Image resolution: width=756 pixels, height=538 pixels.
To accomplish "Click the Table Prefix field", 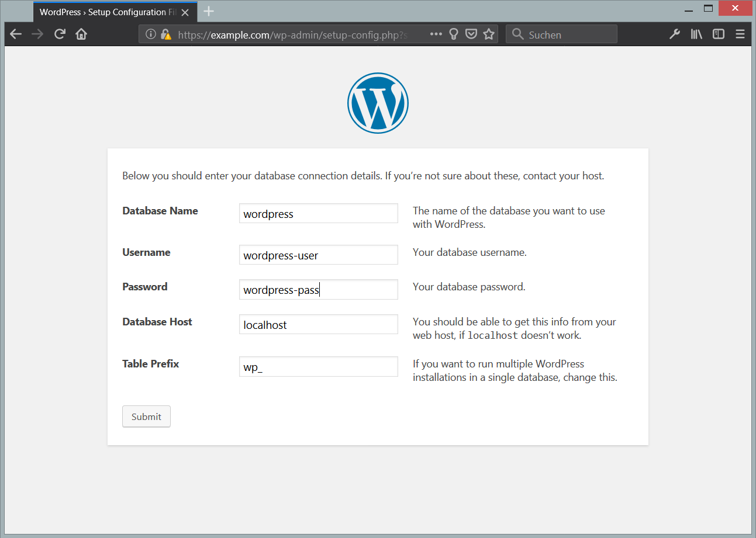I will click(x=318, y=367).
